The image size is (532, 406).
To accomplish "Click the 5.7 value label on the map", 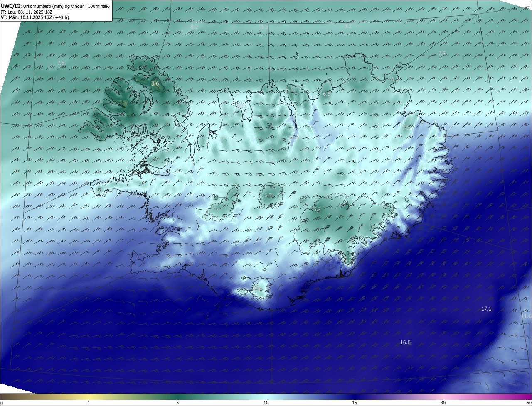I will (317, 210).
